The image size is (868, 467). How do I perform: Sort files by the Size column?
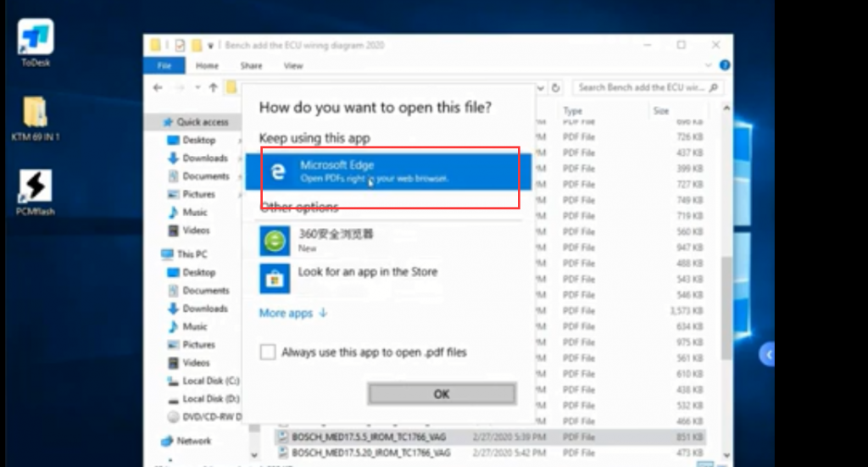pyautogui.click(x=661, y=111)
